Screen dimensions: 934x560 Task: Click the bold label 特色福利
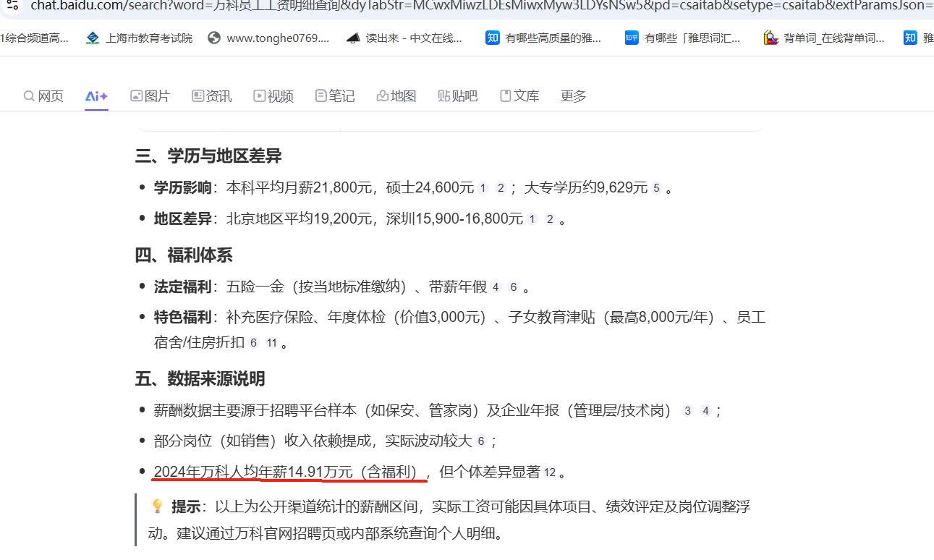tap(183, 318)
